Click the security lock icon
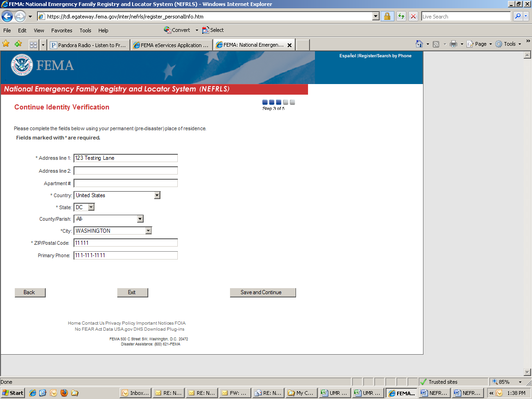The width and height of the screenshot is (532, 399). pos(387,16)
